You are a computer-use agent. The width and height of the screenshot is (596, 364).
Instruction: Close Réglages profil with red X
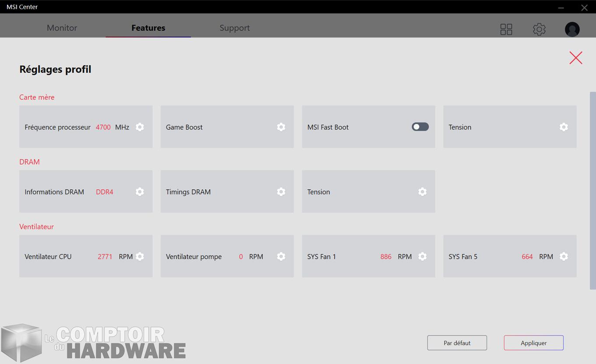(575, 58)
